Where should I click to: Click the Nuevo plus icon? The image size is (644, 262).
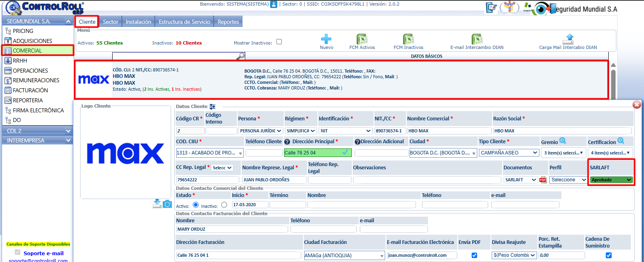(x=326, y=39)
